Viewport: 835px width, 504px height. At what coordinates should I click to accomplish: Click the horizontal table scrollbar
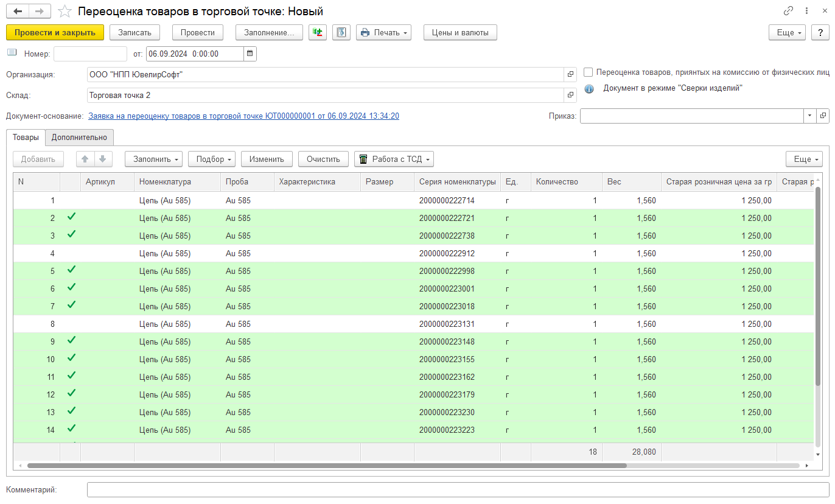(326, 466)
